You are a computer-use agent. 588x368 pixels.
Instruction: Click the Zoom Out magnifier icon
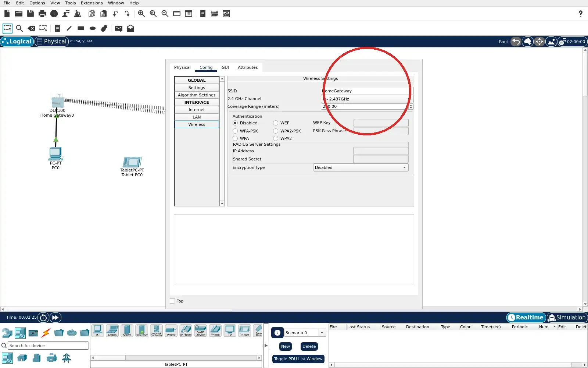click(165, 14)
